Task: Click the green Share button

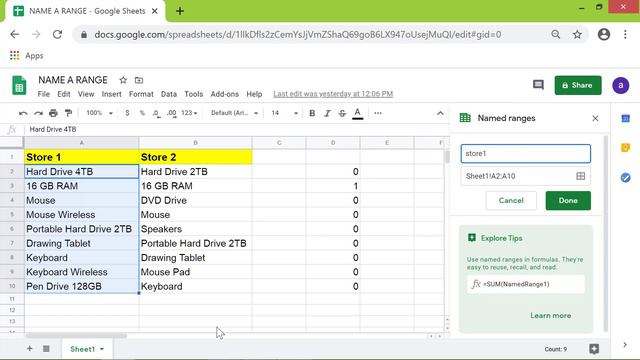Action: (x=578, y=85)
